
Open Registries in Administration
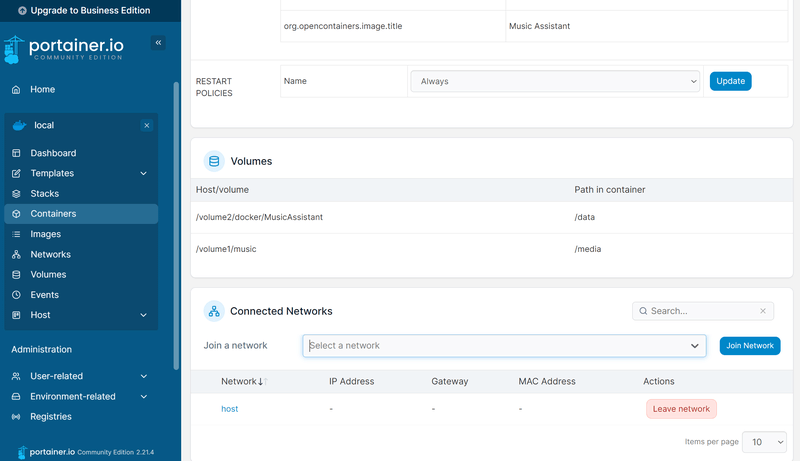pos(51,417)
